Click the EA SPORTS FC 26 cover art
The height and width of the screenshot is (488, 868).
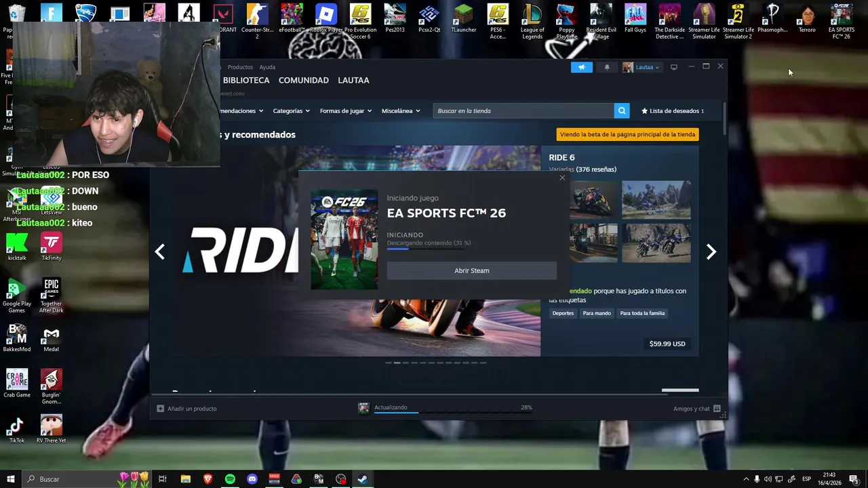coord(344,240)
